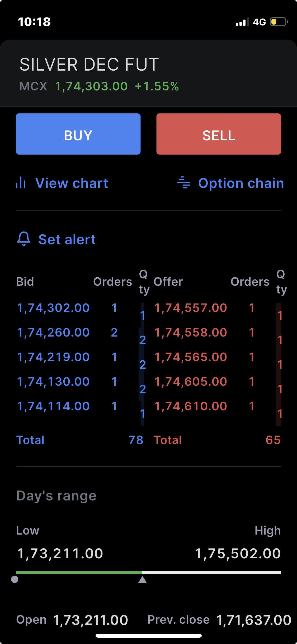The width and height of the screenshot is (297, 644).
Task: Tap the bell alert icon
Action: (x=24, y=239)
